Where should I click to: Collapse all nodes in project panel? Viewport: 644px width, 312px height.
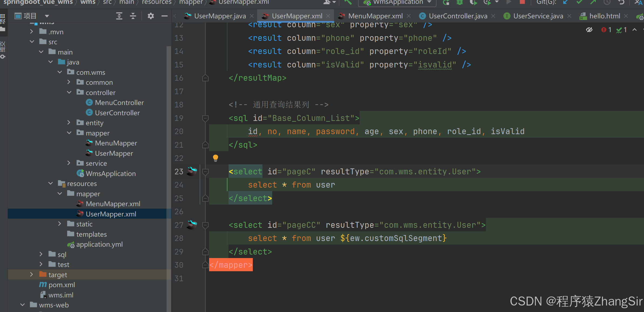[x=133, y=16]
